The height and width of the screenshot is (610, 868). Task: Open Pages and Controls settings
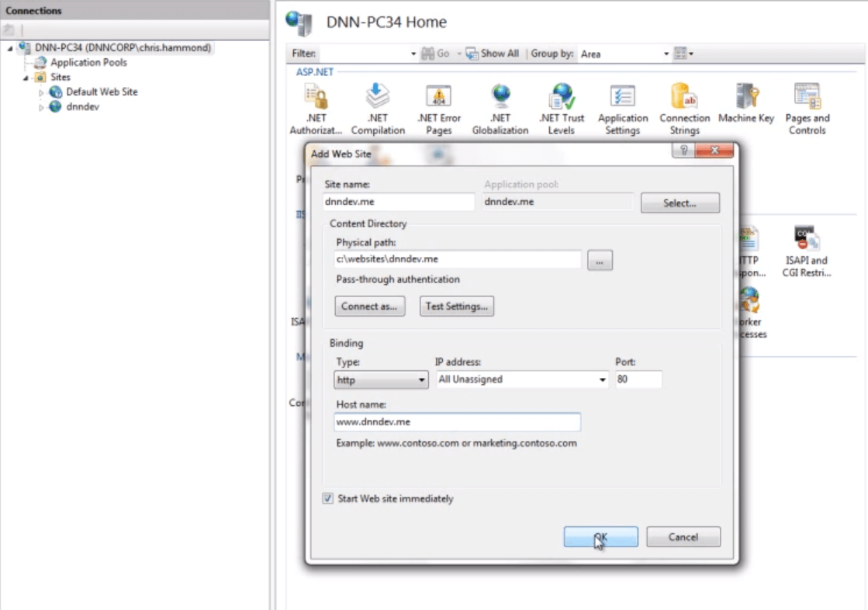(807, 102)
